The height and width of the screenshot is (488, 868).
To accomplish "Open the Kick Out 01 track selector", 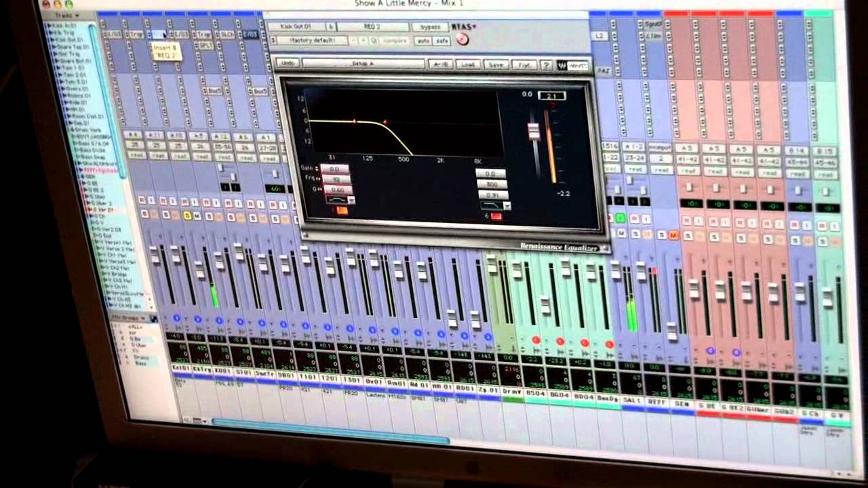I will click(296, 27).
